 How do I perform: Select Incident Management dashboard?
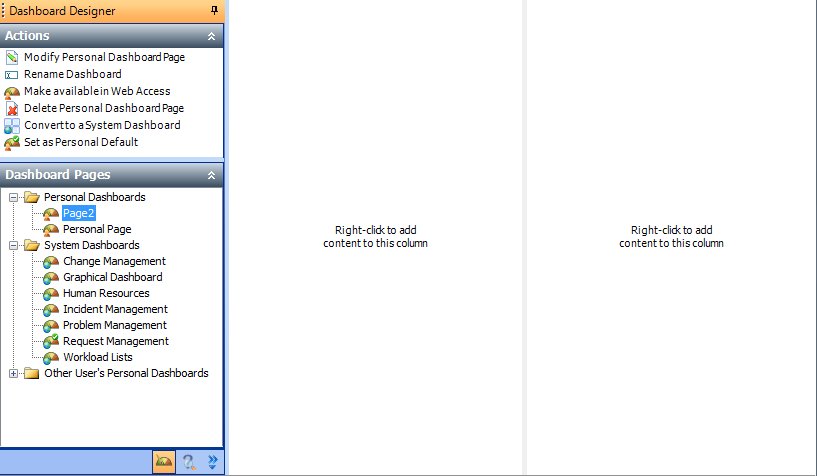pos(115,309)
